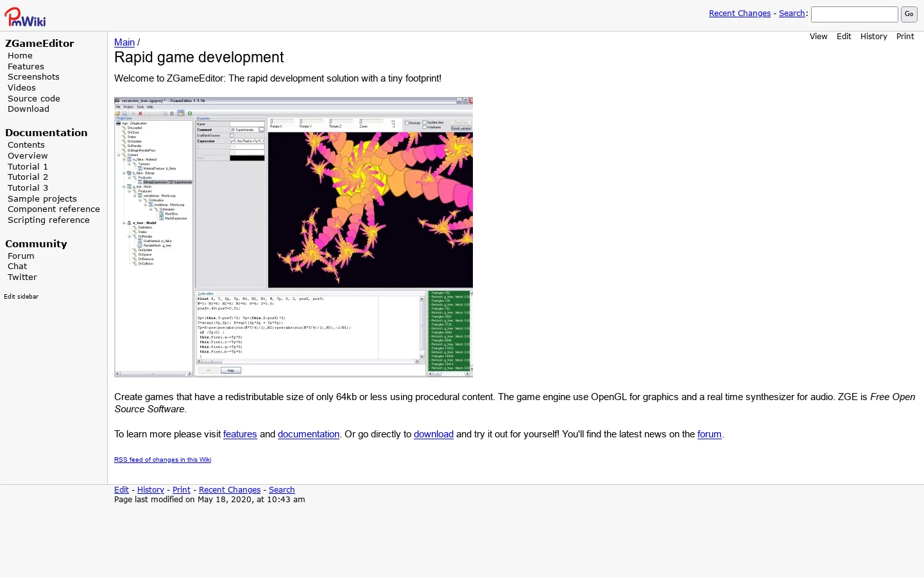Select the Print page action at top
The width and height of the screenshot is (924, 578).
pyautogui.click(x=905, y=37)
